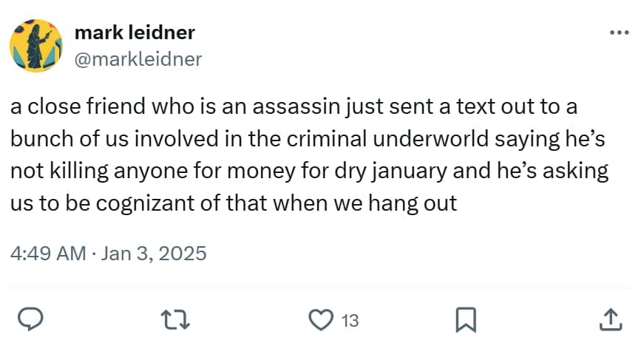644x346 pixels.
Task: Open the share tweet icon
Action: 608,320
